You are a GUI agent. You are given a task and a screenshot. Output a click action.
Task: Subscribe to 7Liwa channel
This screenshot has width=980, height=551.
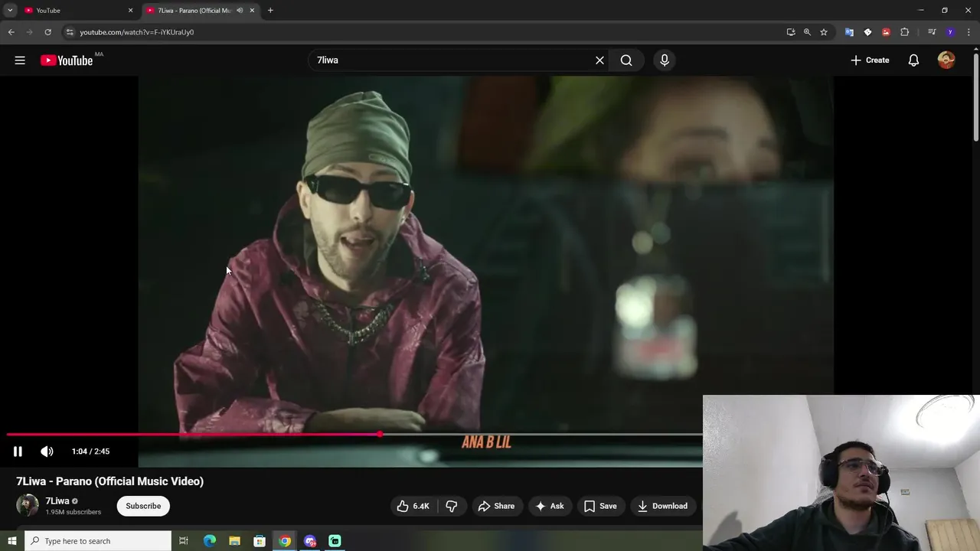tap(143, 506)
